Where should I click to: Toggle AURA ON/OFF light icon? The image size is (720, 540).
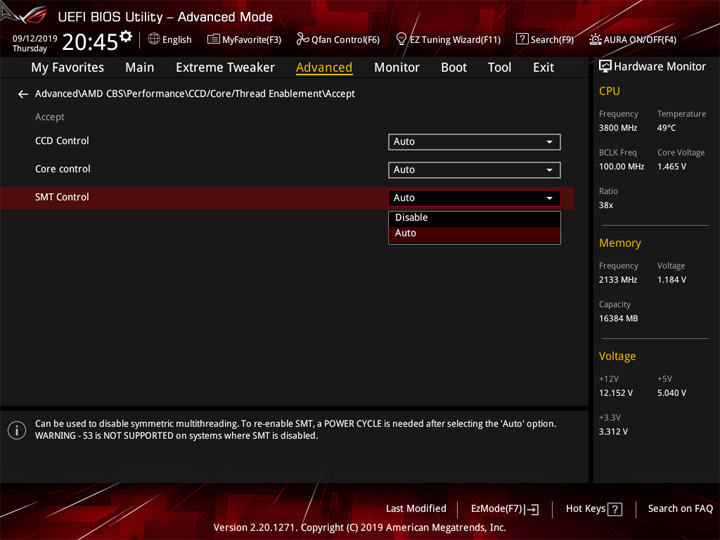595,39
